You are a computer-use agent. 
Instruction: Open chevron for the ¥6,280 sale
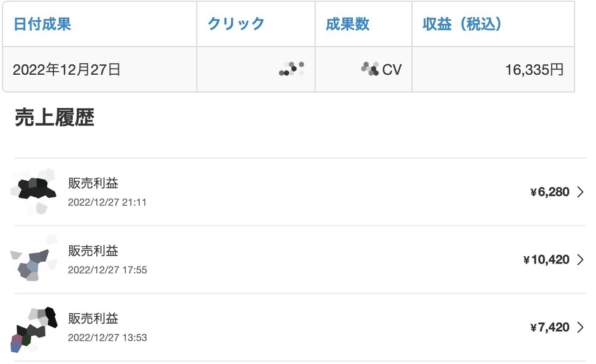[x=580, y=192]
